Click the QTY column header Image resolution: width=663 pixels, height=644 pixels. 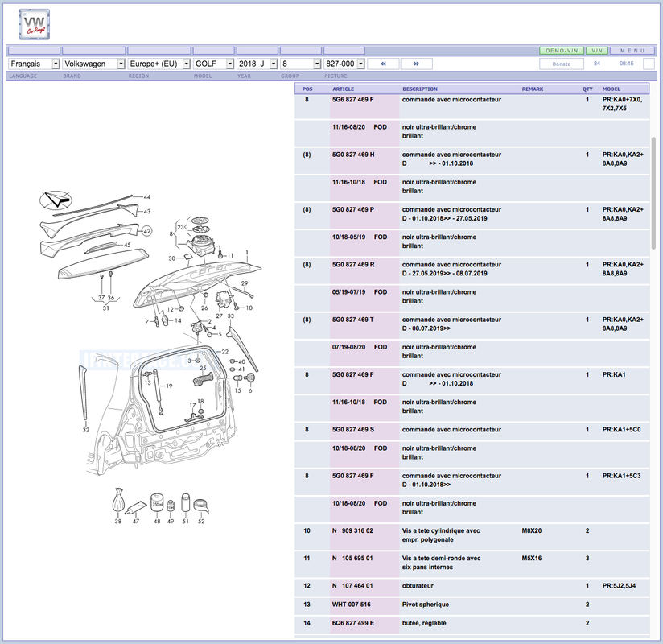pyautogui.click(x=587, y=89)
